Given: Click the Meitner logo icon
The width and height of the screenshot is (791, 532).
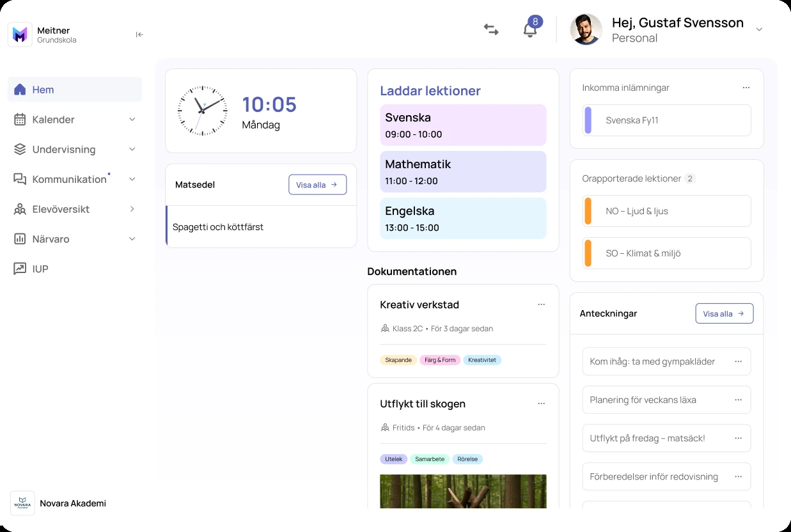Looking at the screenshot, I should [x=20, y=35].
